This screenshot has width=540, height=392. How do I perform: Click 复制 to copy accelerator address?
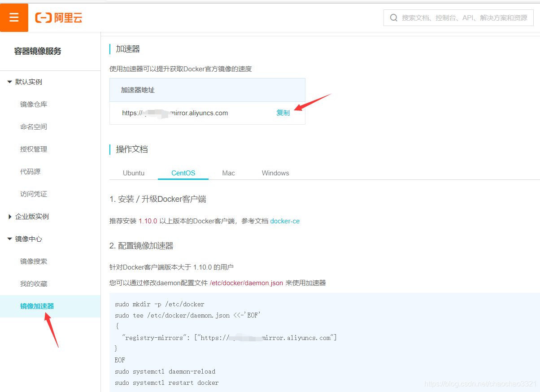point(283,113)
